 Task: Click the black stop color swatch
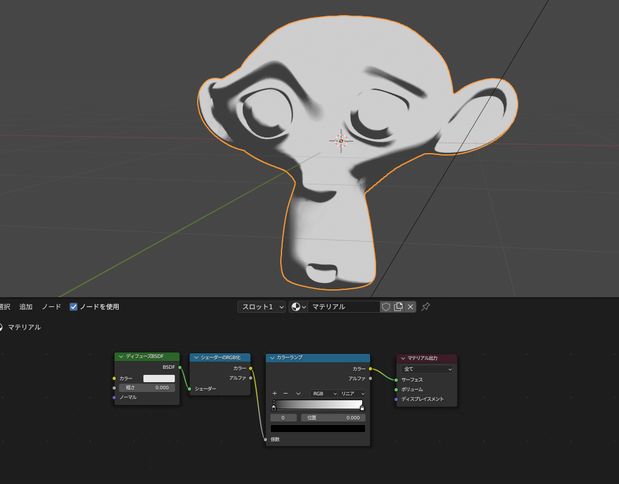[x=318, y=428]
